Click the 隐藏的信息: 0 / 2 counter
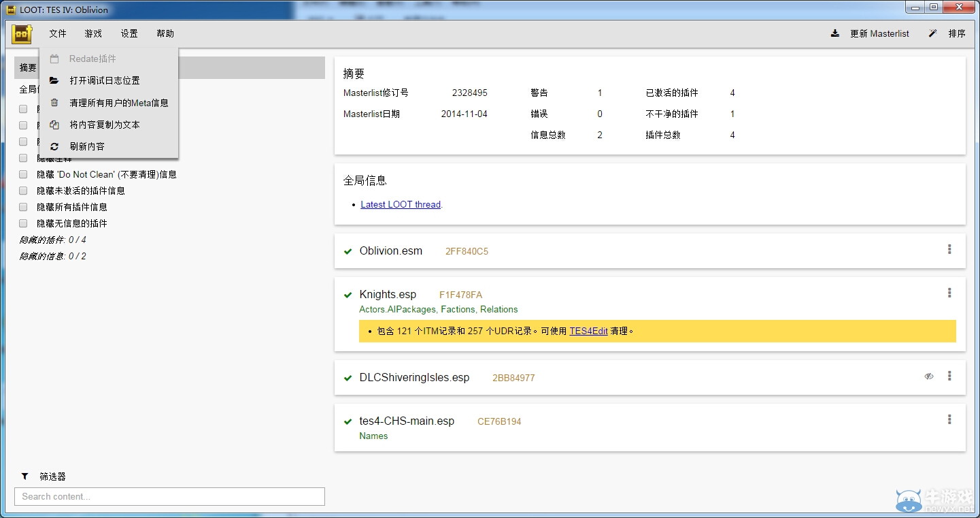This screenshot has height=518, width=980. point(53,257)
